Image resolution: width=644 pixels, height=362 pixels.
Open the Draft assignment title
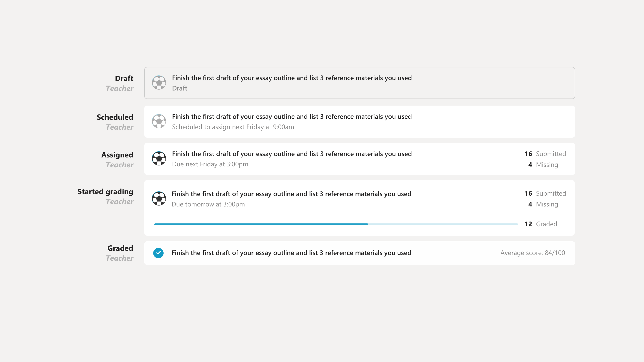coord(292,78)
